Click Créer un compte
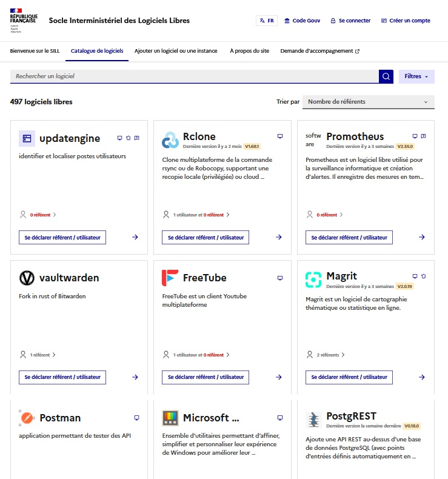The image size is (448, 479). (x=406, y=21)
